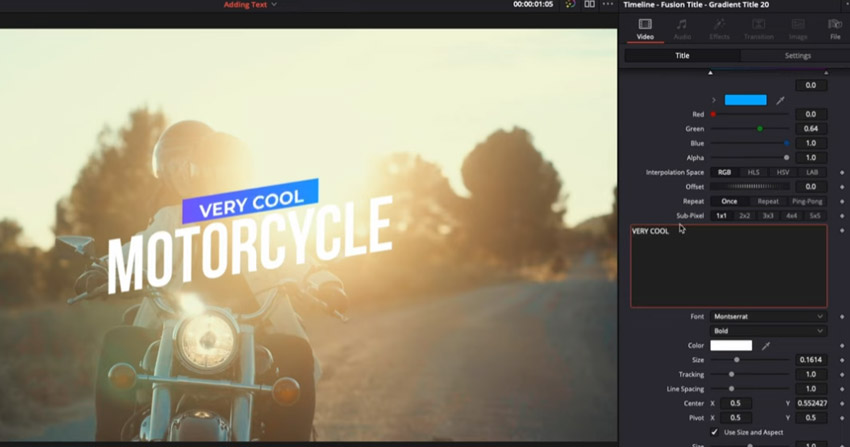The image size is (850, 447).
Task: Switch to the Settings sub-tab
Action: [x=797, y=55]
